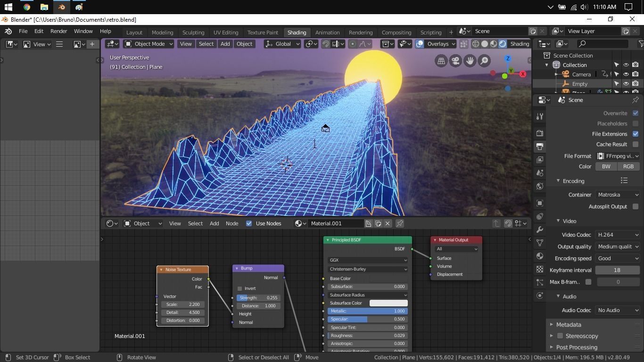The height and width of the screenshot is (362, 644).
Task: Open the encoding presets list icon
Action: 624,181
